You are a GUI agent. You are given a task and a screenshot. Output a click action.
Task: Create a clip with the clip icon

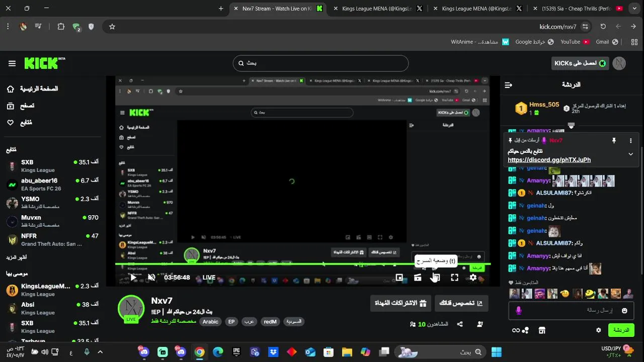[418, 278]
